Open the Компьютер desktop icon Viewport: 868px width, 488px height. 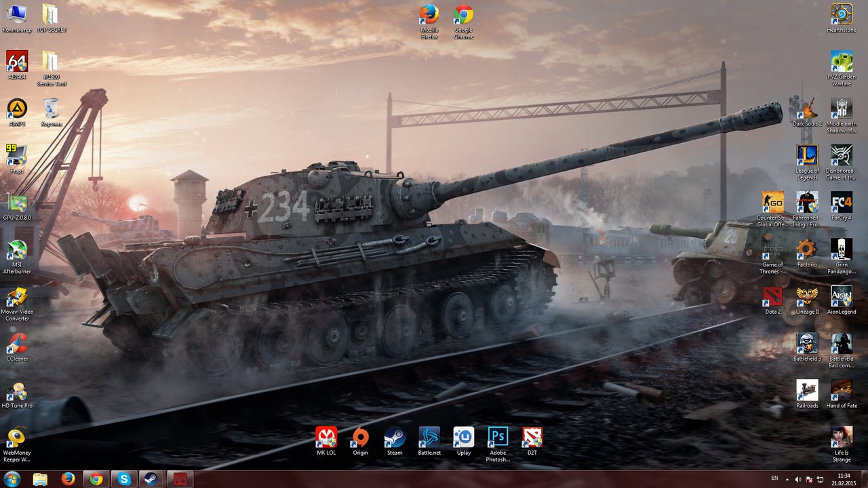pos(16,18)
